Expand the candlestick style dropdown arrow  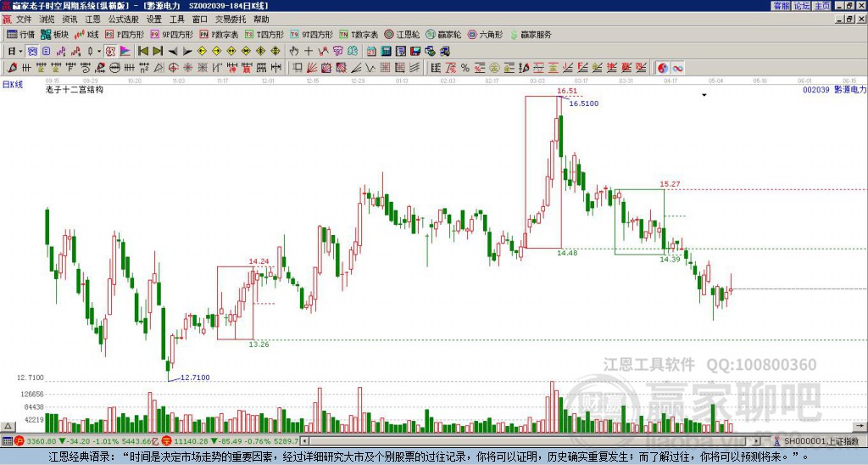[99, 52]
